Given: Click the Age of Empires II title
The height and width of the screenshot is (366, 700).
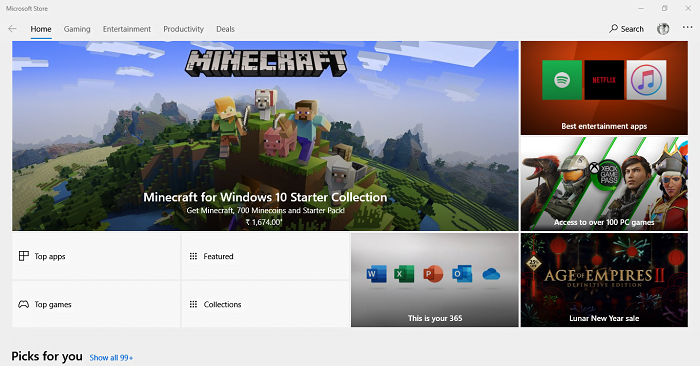Looking at the screenshot, I should tap(604, 277).
